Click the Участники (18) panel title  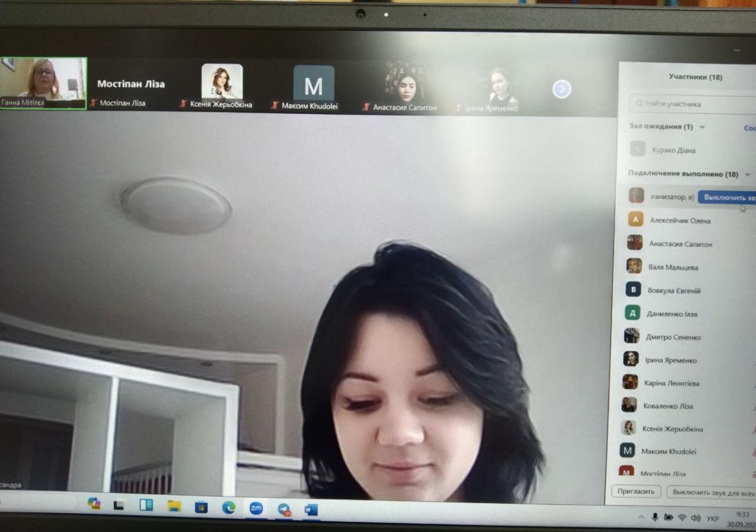click(696, 77)
